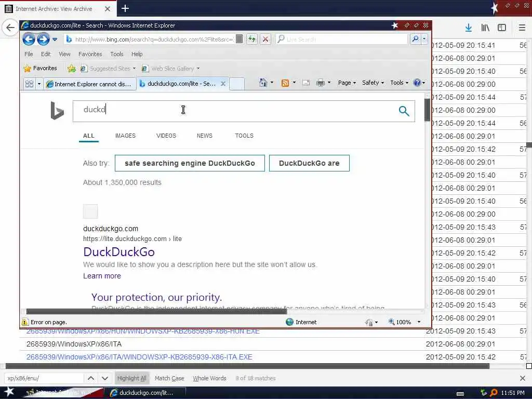This screenshot has width=532, height=399.
Task: Click duckduckgo.com/lit... taskbar button
Action: coord(145,393)
